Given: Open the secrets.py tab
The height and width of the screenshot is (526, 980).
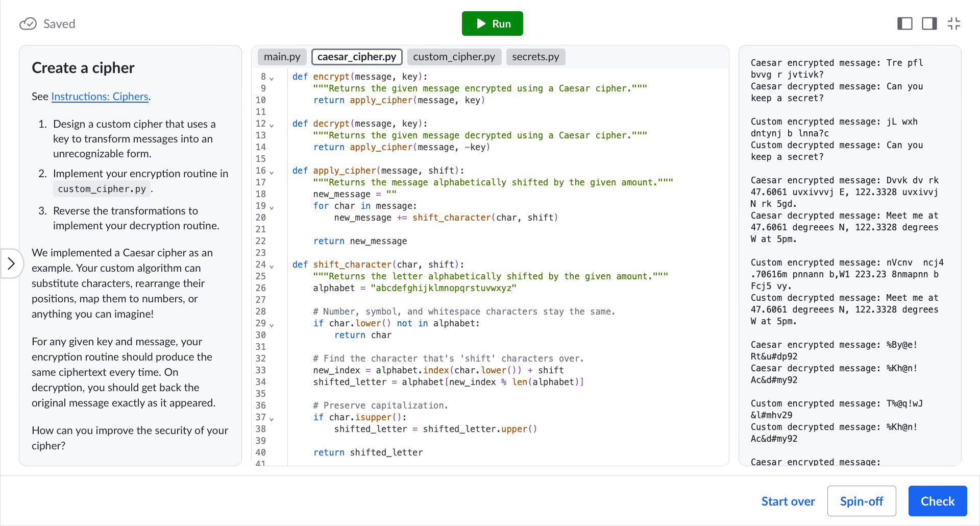Looking at the screenshot, I should (536, 57).
